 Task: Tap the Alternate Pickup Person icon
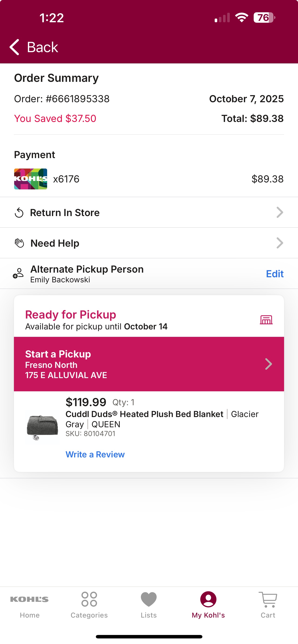click(x=18, y=273)
